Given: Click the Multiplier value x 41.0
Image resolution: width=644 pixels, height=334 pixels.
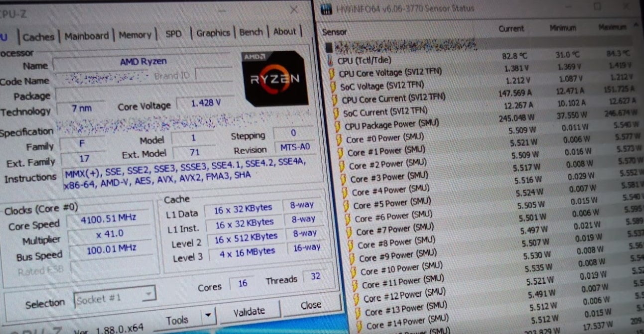Looking at the screenshot, I should 110,234.
